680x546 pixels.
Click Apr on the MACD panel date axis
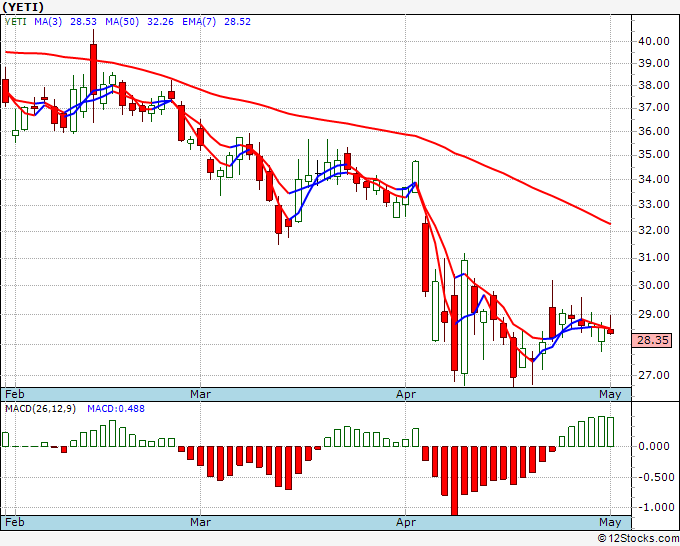coord(406,522)
